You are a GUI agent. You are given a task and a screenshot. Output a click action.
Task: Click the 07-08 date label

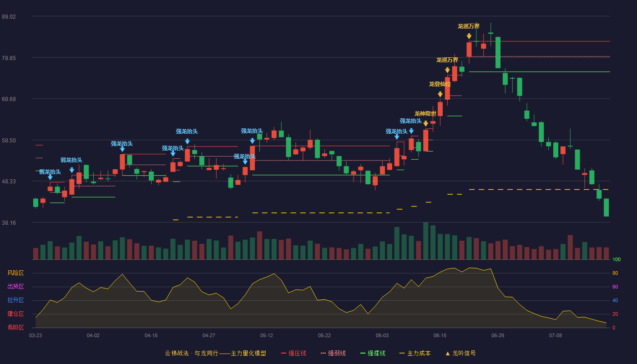coord(556,335)
